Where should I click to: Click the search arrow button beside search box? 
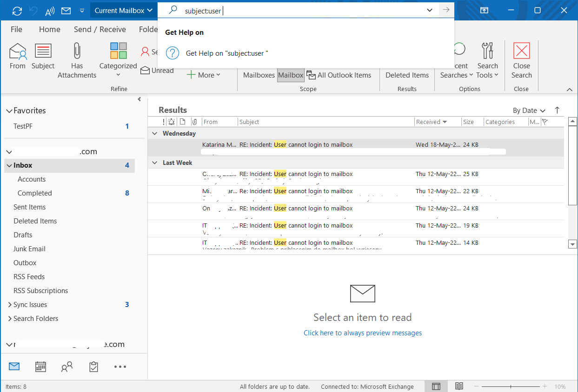tap(446, 10)
